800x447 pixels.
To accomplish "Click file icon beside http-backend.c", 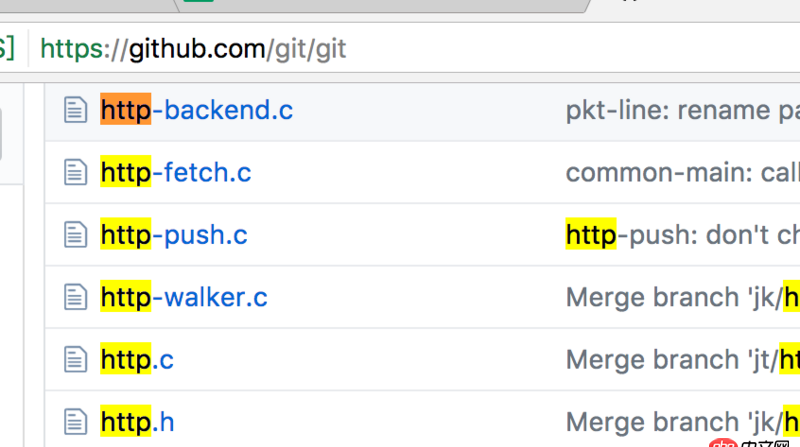I will point(76,110).
